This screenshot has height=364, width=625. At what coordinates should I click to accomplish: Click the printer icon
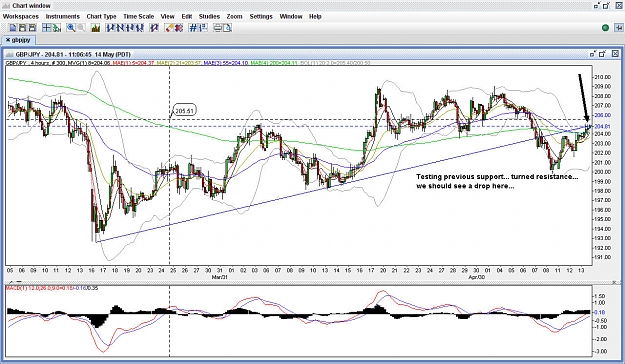pyautogui.click(x=218, y=28)
